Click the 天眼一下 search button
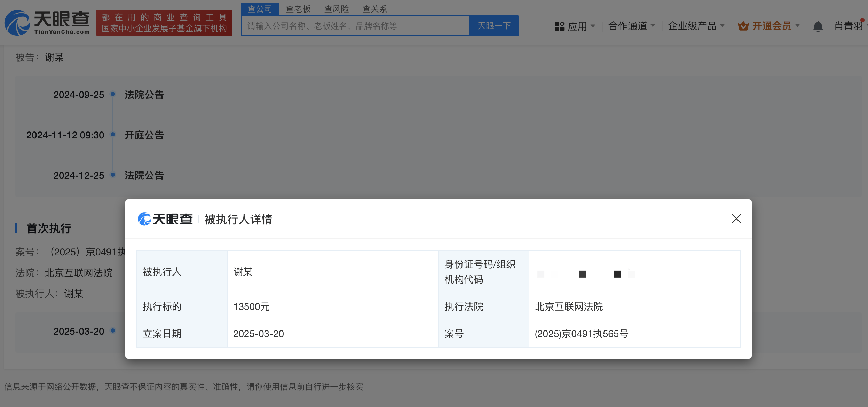 pyautogui.click(x=494, y=26)
